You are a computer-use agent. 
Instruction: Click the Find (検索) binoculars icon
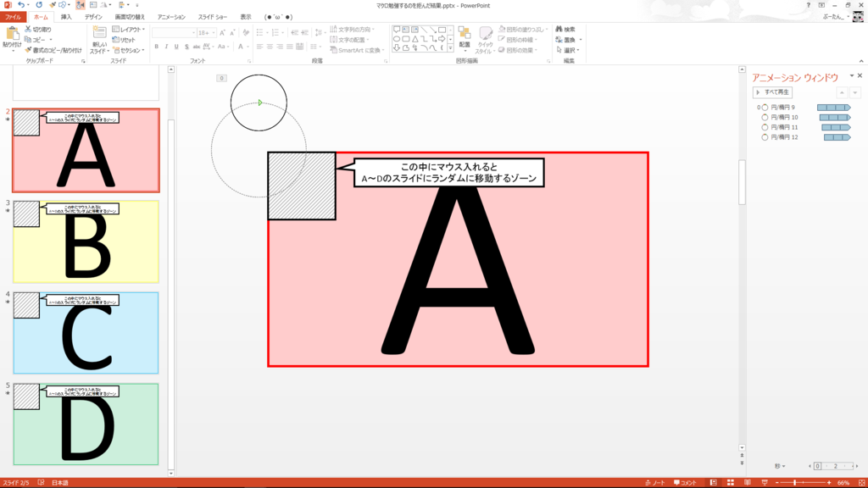(x=559, y=30)
